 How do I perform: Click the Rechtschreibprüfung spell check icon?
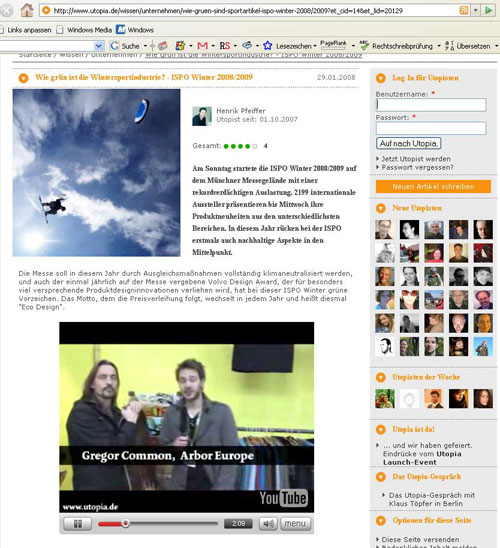coord(364,45)
